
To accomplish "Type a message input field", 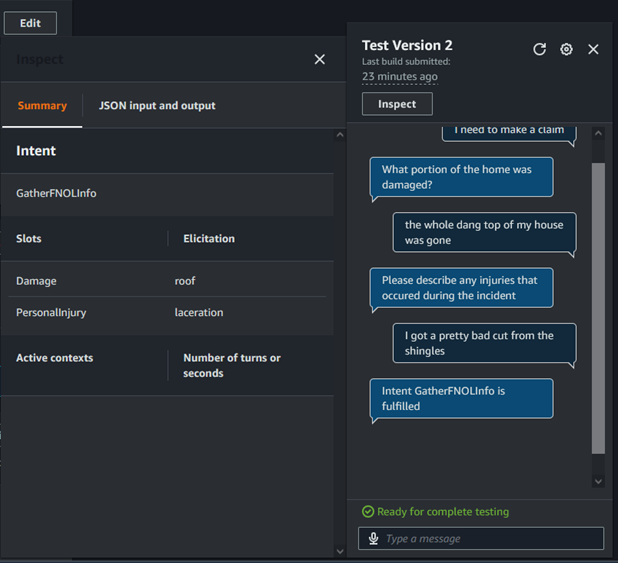I will pos(490,539).
